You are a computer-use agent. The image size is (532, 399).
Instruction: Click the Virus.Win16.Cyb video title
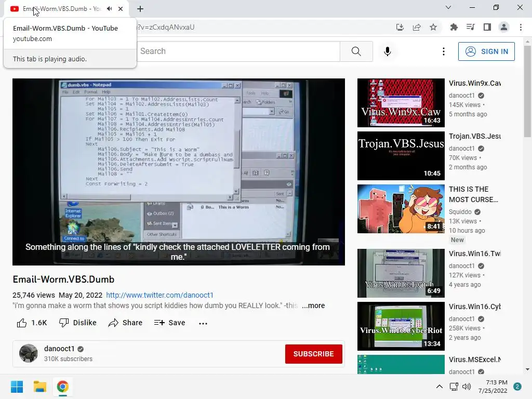(475, 307)
